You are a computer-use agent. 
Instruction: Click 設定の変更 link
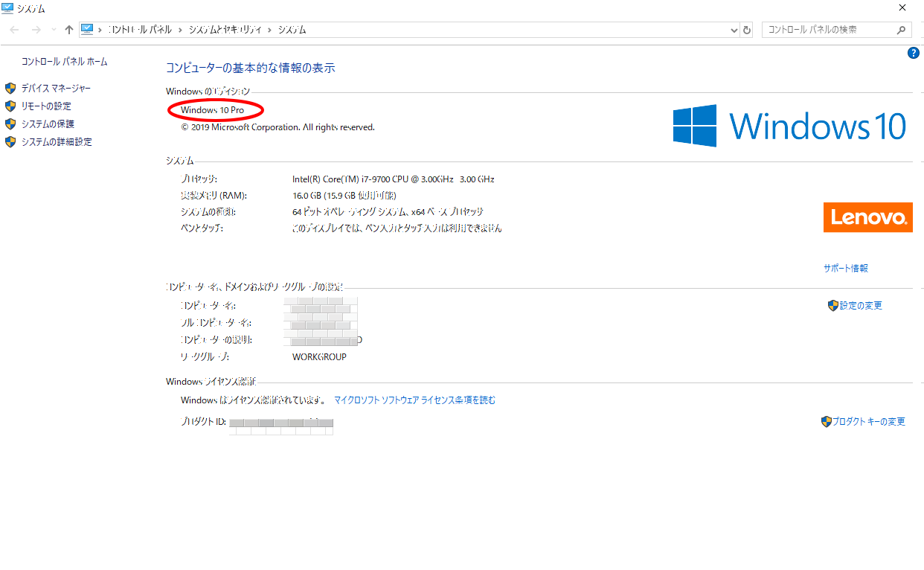pyautogui.click(x=861, y=305)
